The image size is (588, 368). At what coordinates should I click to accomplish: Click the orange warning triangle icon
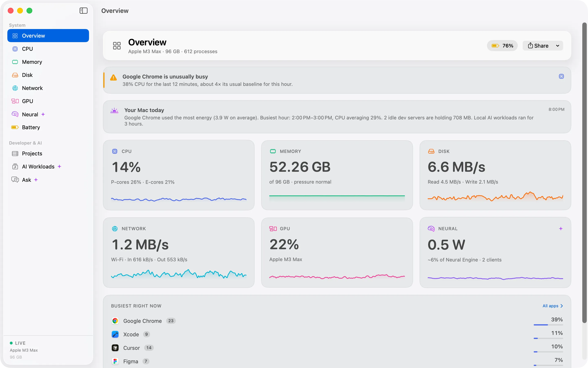click(113, 77)
